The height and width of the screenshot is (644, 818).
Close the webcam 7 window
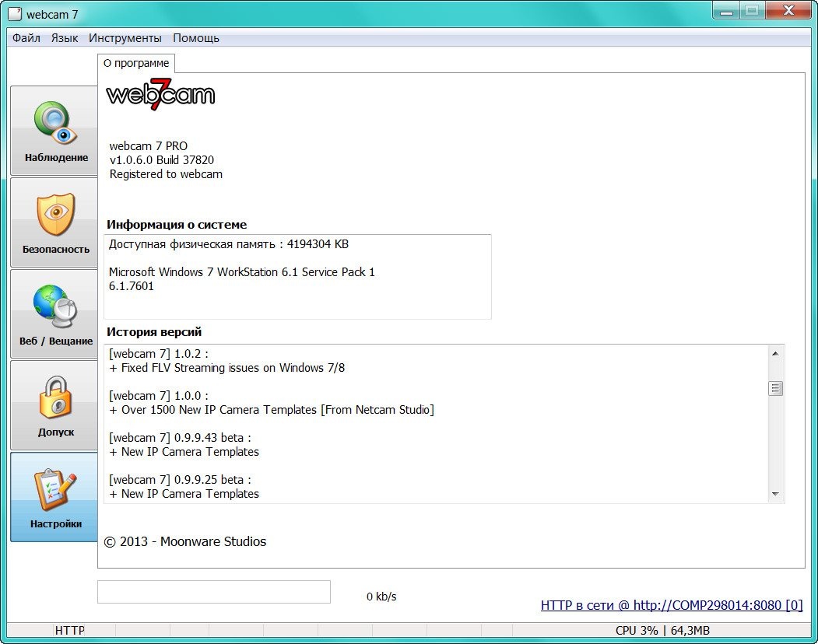coord(788,10)
